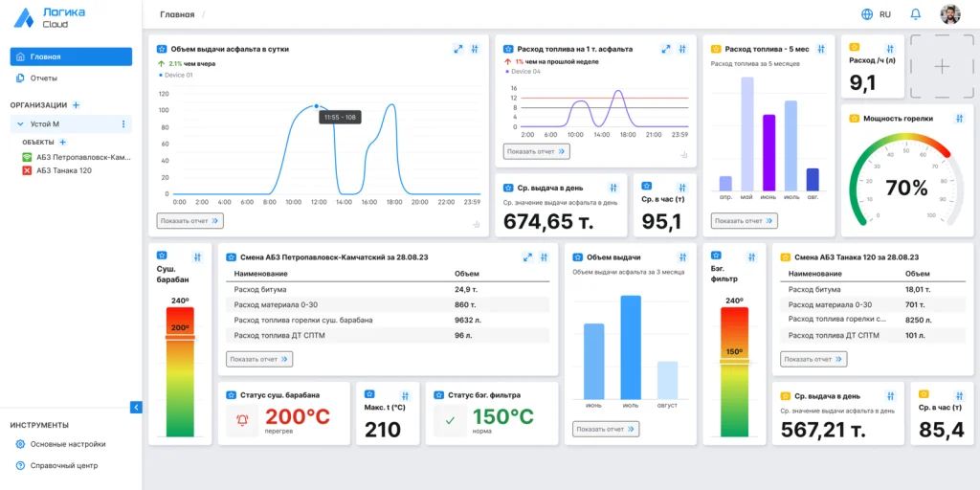Select АБЗ Петропавловск-Кам... object
Viewport: 980px width, 490px height.
pyautogui.click(x=77, y=157)
